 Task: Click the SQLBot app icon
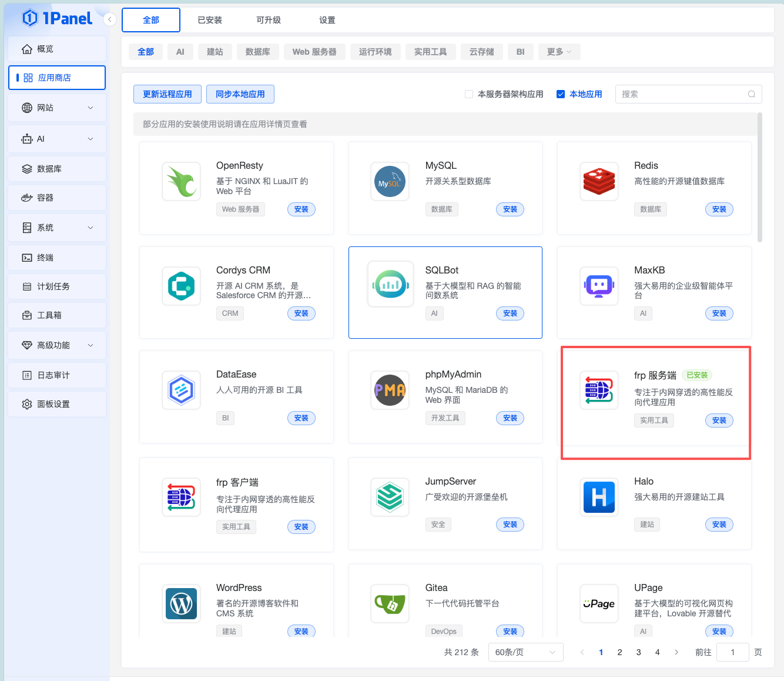(x=390, y=286)
